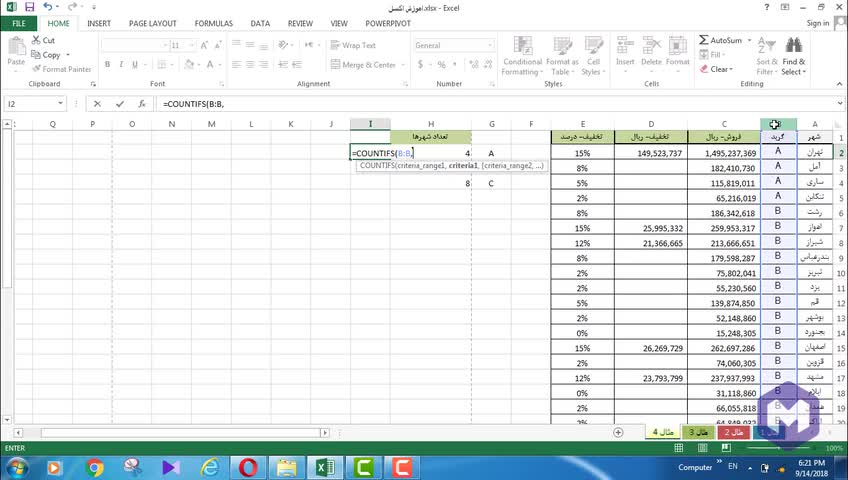This screenshot has width=848, height=480.
Task: Click the Paste clipboard icon
Action: point(16,46)
